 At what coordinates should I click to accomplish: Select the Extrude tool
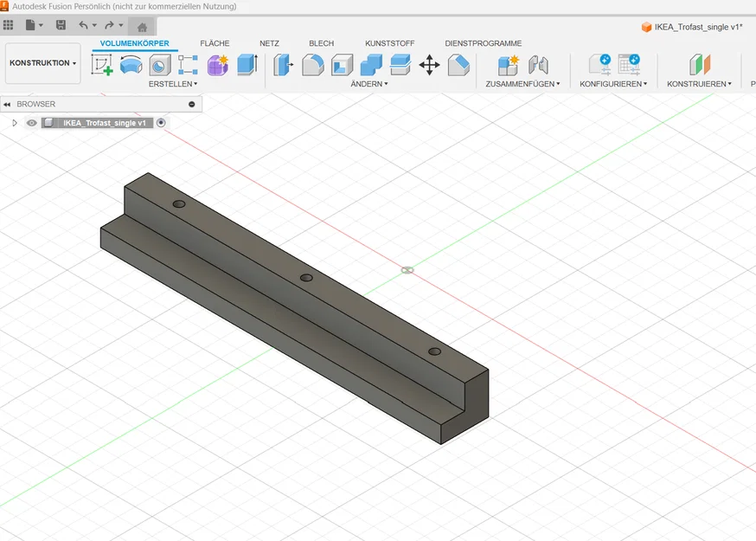click(x=247, y=65)
